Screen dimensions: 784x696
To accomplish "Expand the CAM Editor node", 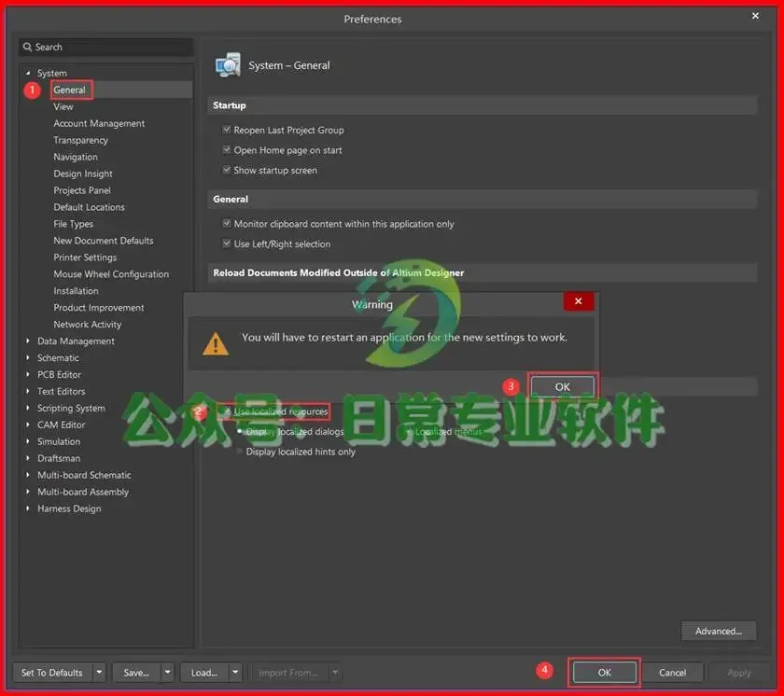I will [x=28, y=425].
